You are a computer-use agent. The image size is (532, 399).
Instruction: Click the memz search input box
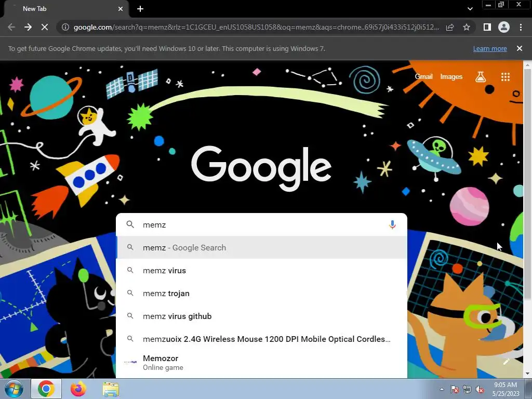tap(261, 224)
